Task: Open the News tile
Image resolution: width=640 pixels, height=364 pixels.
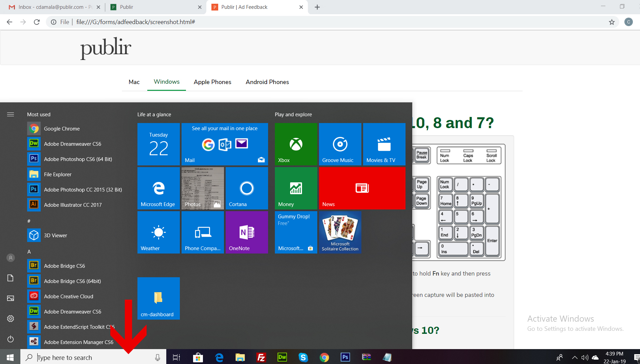Action: pos(362,188)
